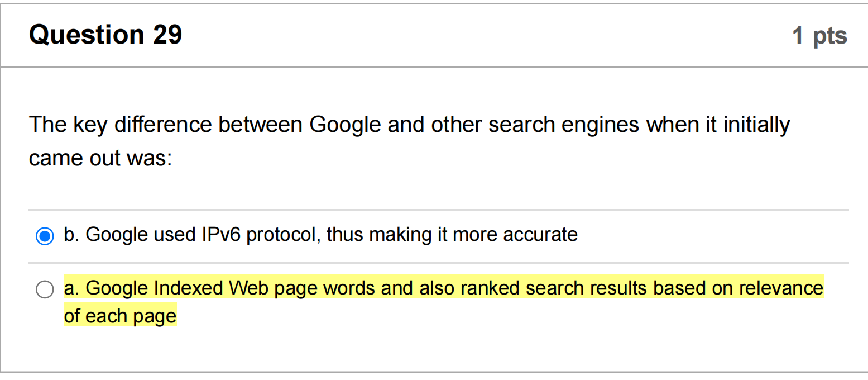This screenshot has width=868, height=380.
Task: Click the words 'of each page'
Action: 119,315
